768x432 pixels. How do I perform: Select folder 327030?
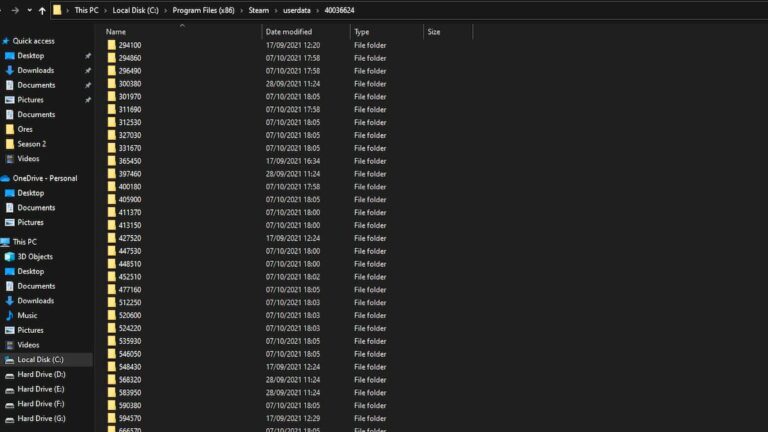point(130,135)
